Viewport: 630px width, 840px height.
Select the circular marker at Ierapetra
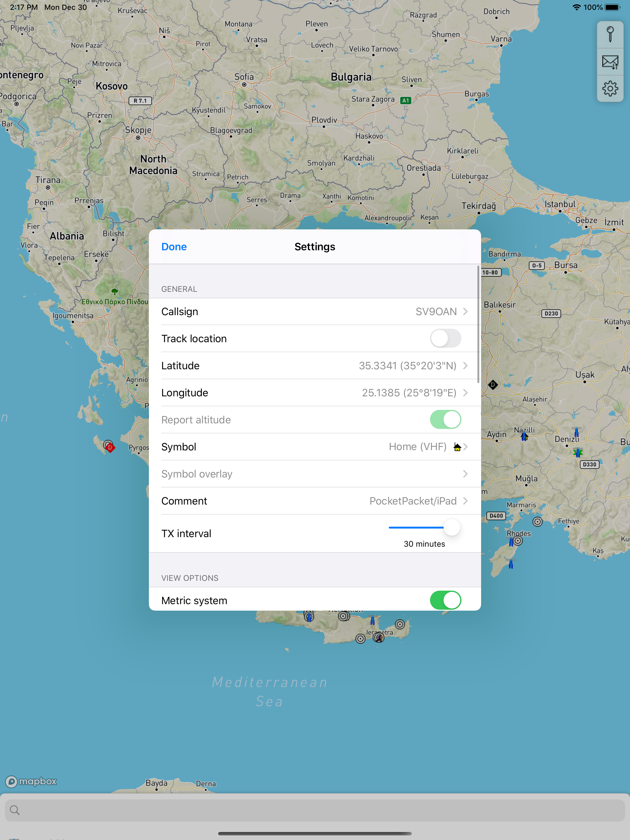pyautogui.click(x=378, y=637)
